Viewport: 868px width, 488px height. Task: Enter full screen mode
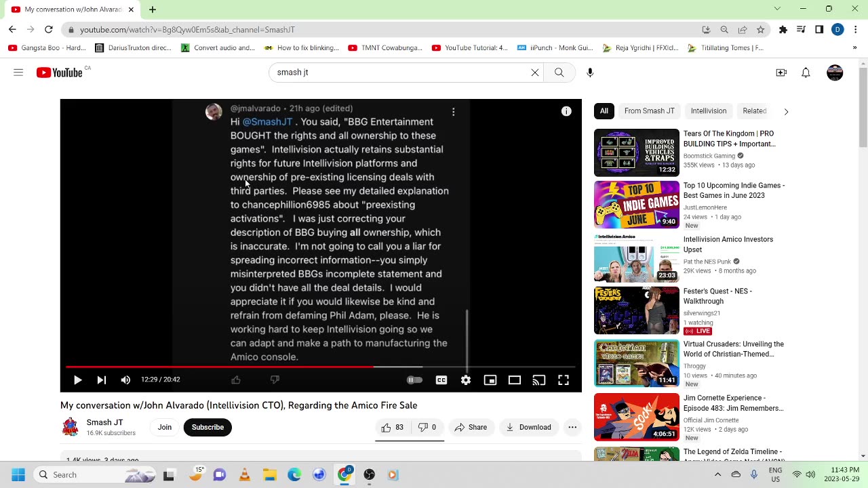564,380
